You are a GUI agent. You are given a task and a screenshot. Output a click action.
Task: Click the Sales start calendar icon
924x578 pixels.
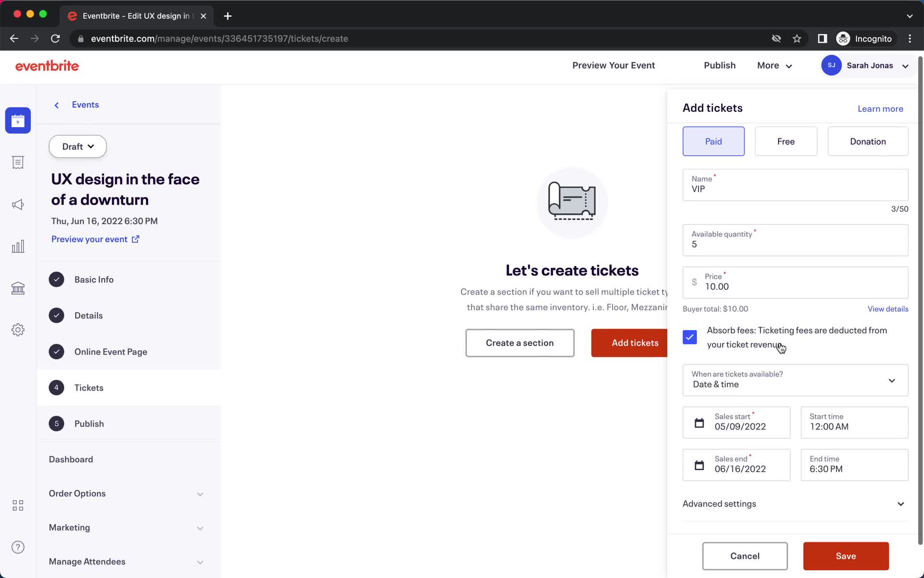[699, 423]
